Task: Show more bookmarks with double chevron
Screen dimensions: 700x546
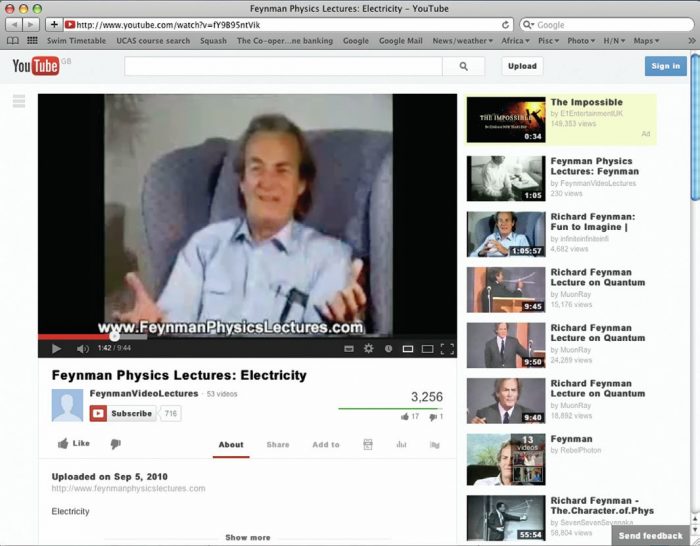Action: 692,41
